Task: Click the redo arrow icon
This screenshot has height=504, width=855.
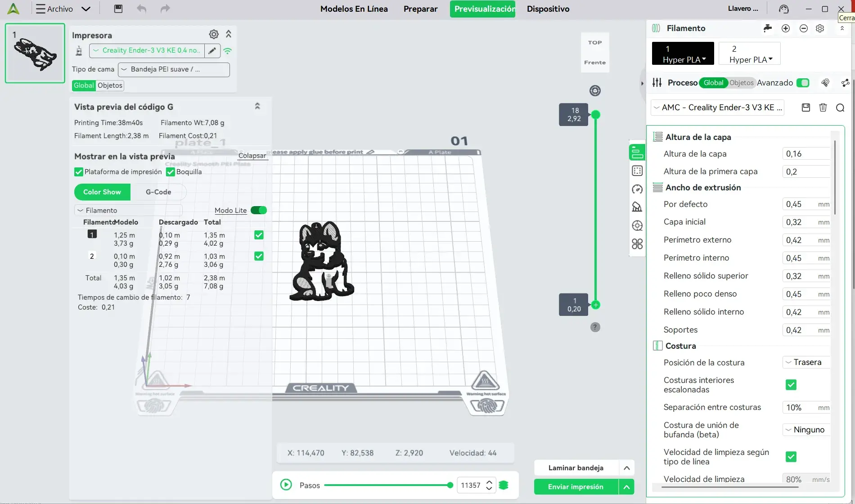Action: tap(165, 9)
